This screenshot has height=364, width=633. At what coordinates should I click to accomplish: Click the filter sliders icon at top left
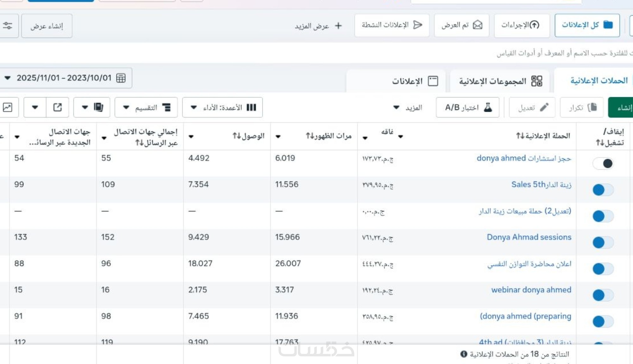pyautogui.click(x=8, y=26)
